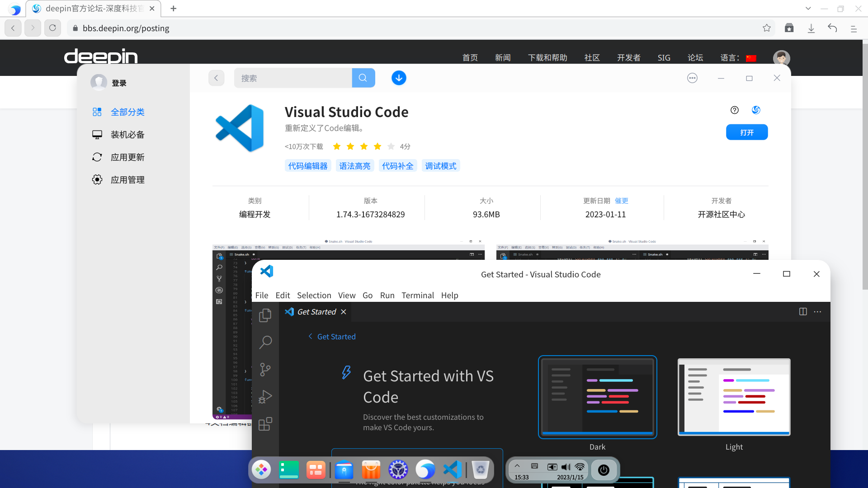The image size is (868, 488).
Task: Open the VS Code Explorer icon
Action: point(265,315)
